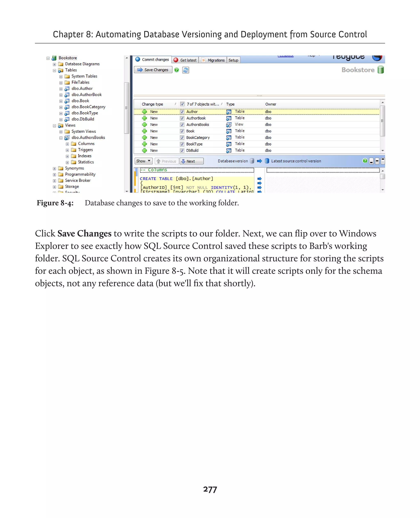
Task: Collapse the Views node
Action: pyautogui.click(x=54, y=126)
